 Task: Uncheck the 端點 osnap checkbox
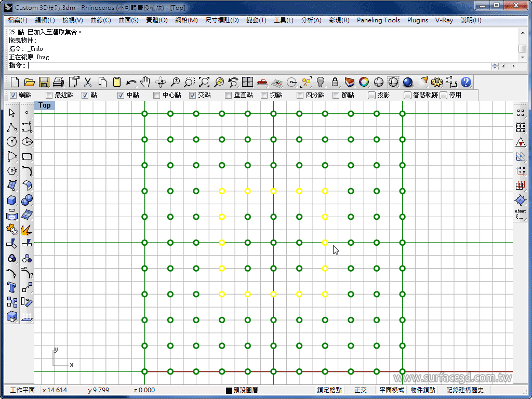coord(13,96)
